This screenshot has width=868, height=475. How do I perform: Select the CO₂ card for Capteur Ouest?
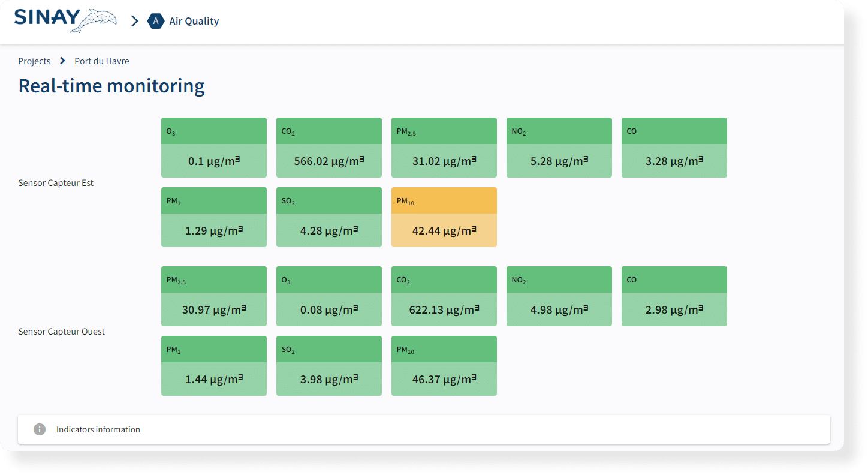coord(444,296)
